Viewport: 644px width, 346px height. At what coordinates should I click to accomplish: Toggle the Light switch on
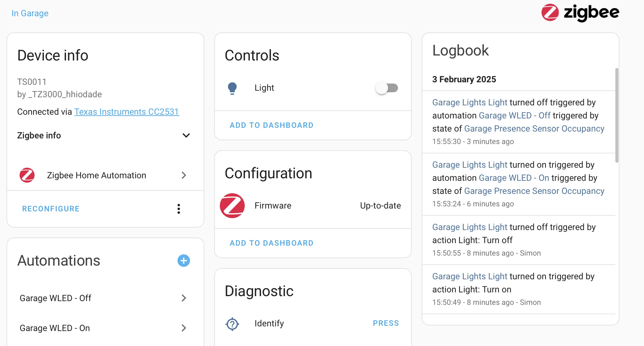tap(387, 88)
